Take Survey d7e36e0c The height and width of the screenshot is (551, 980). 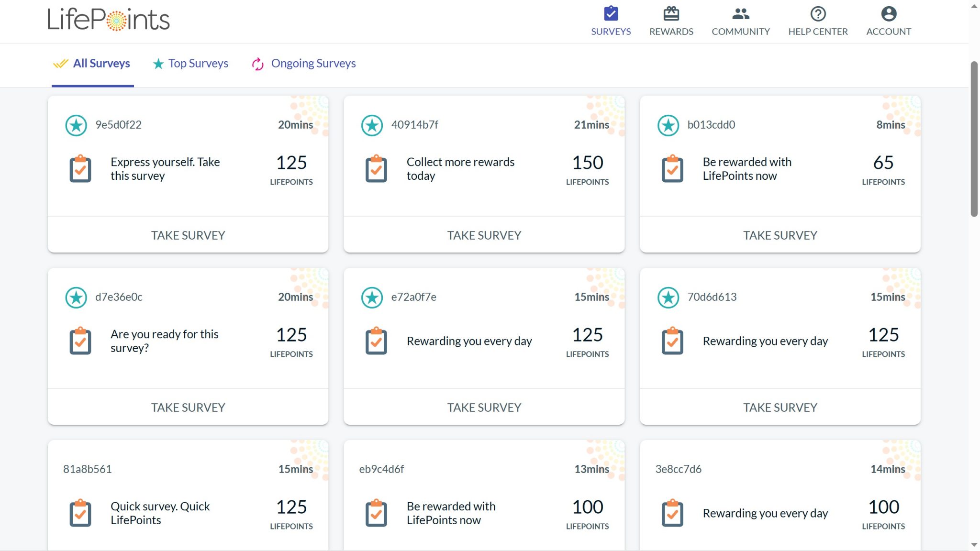coord(188,407)
